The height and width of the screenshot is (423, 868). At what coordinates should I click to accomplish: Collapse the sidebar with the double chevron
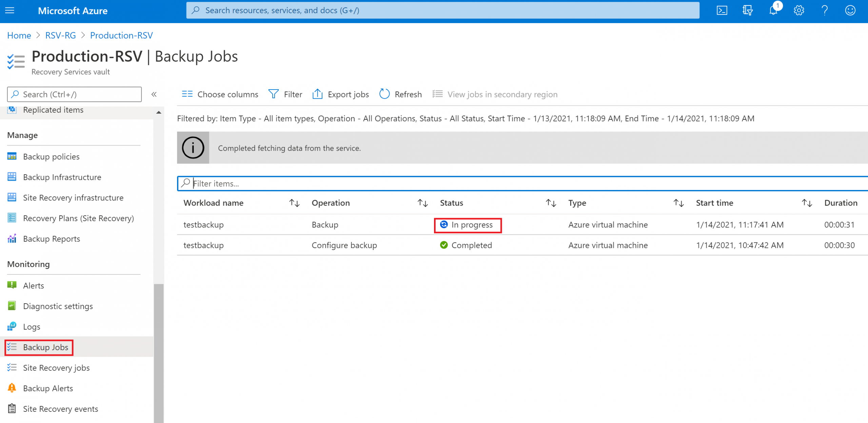point(154,94)
